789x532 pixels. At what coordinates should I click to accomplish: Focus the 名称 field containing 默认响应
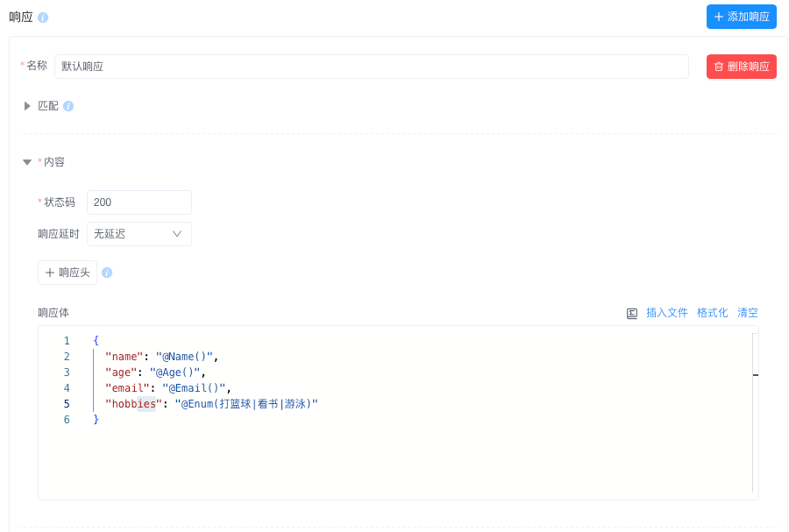pos(372,67)
